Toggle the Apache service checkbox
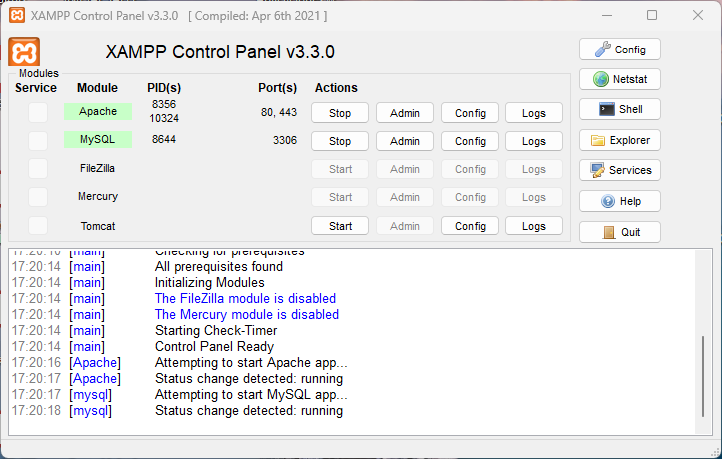Image resolution: width=722 pixels, height=459 pixels. click(x=38, y=112)
